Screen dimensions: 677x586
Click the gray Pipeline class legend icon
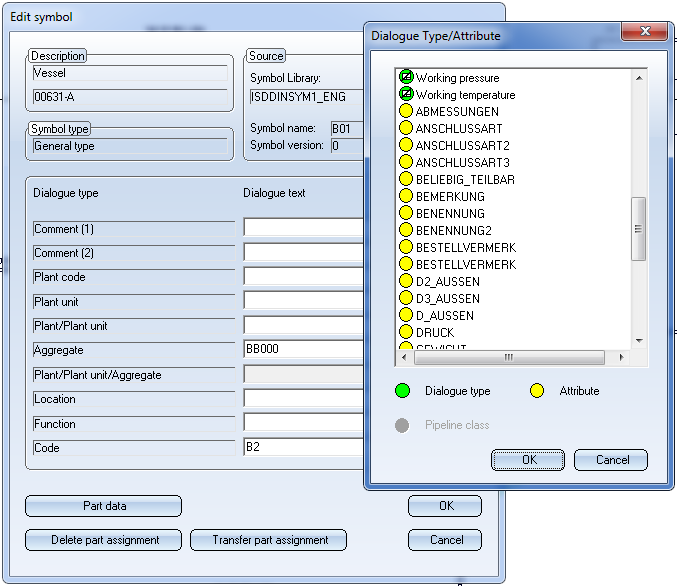pos(402,425)
